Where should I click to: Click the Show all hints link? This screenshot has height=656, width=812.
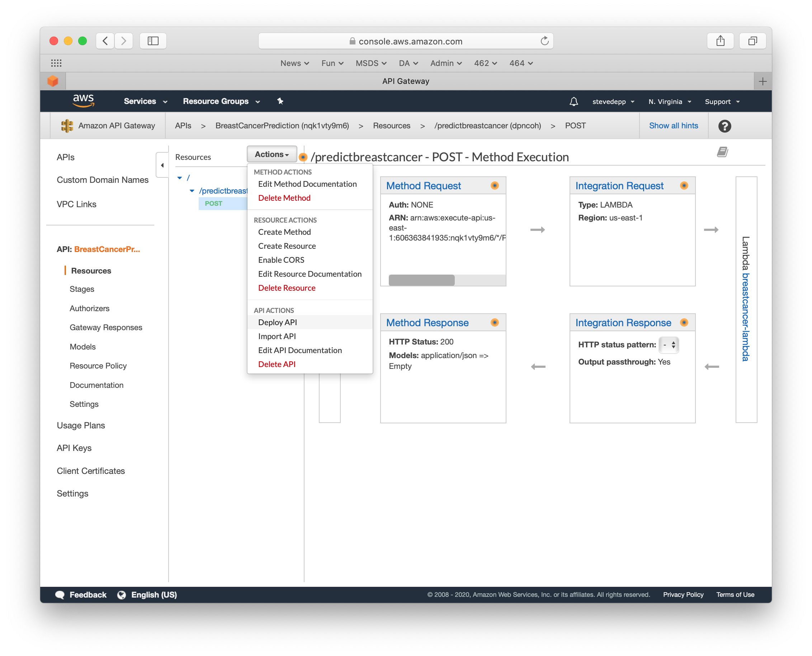pyautogui.click(x=673, y=126)
